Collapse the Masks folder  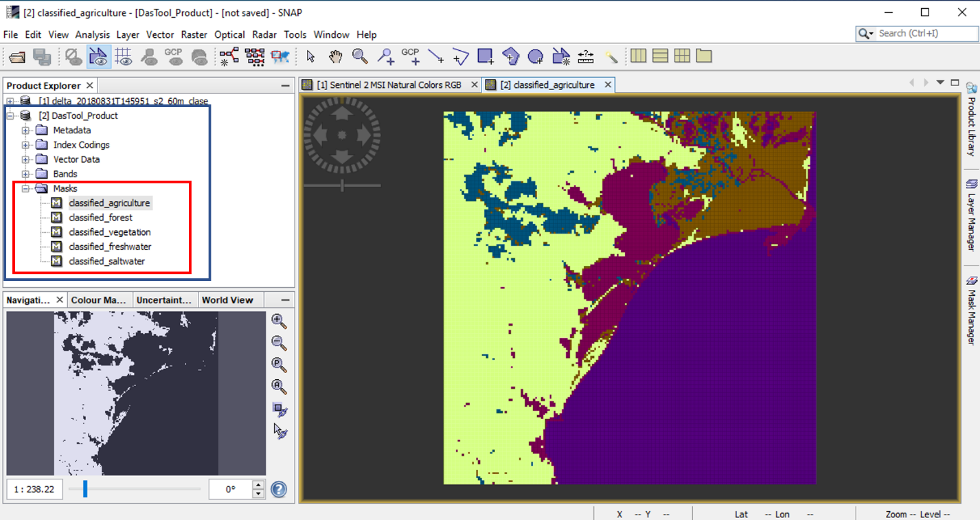(x=25, y=189)
